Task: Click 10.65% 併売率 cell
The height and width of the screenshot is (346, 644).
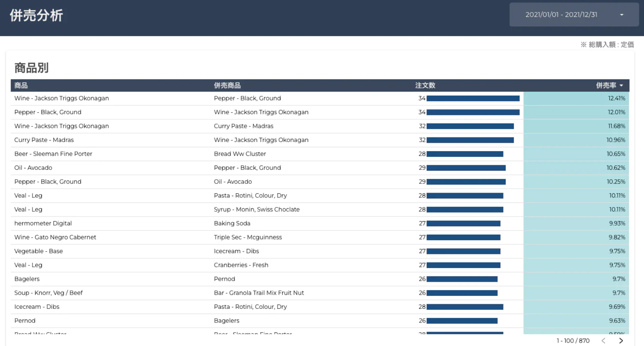Action: [x=576, y=154]
